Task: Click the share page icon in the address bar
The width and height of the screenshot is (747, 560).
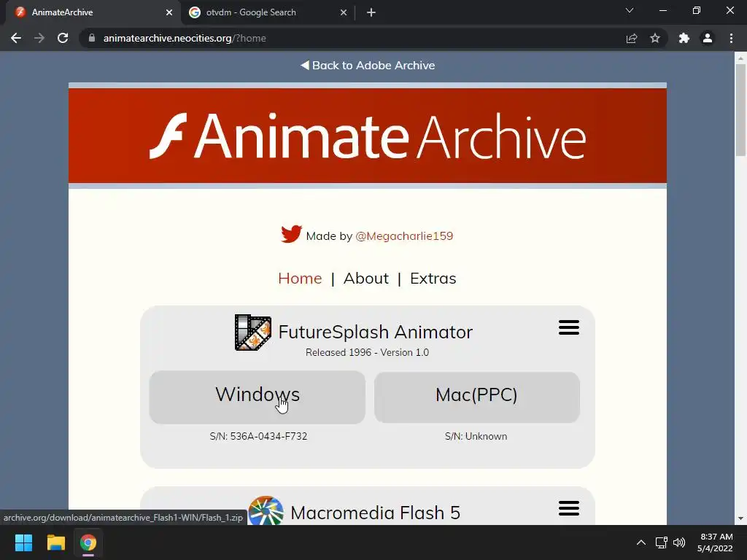Action: click(x=632, y=38)
